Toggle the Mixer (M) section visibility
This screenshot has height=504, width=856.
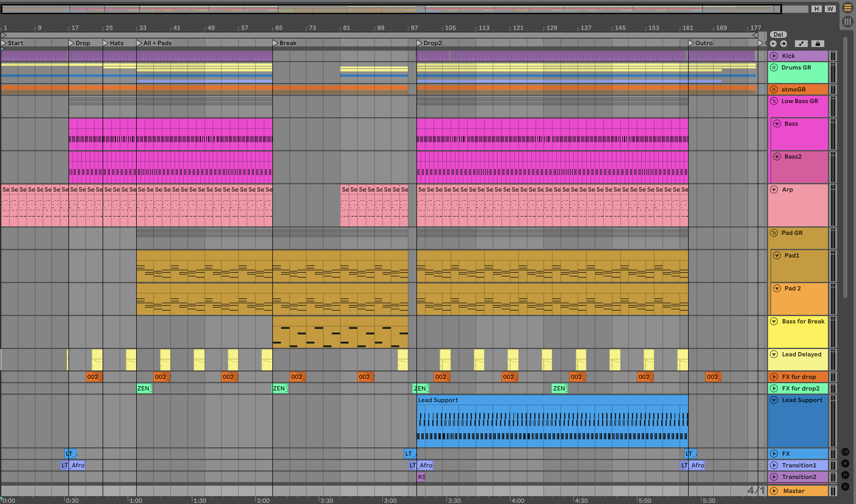point(845,475)
